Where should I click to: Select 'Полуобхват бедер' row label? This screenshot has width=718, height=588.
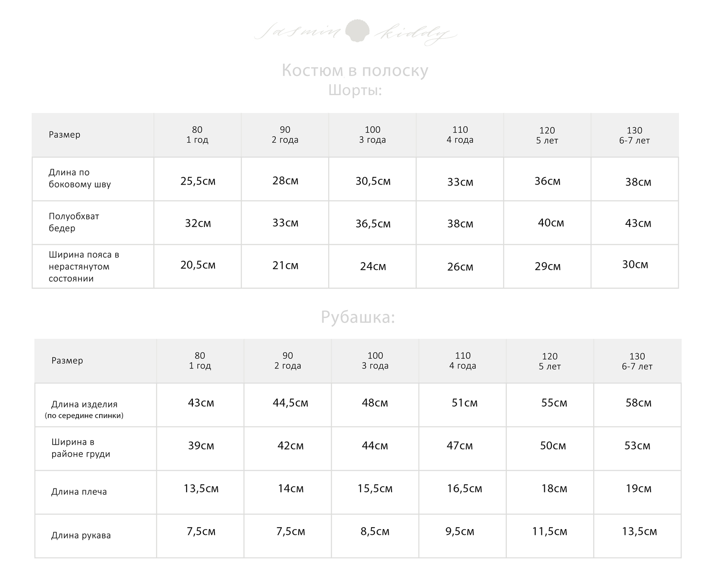tap(74, 222)
